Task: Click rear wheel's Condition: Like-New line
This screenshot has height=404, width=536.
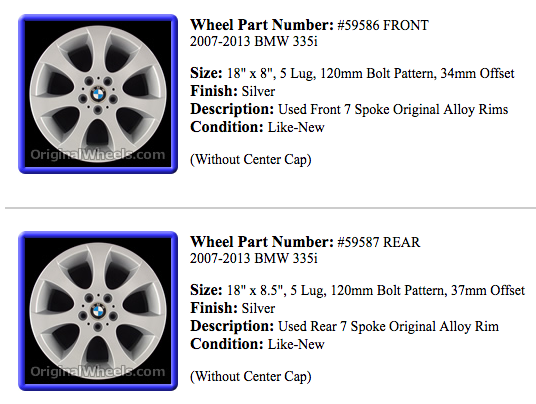Action: (257, 344)
